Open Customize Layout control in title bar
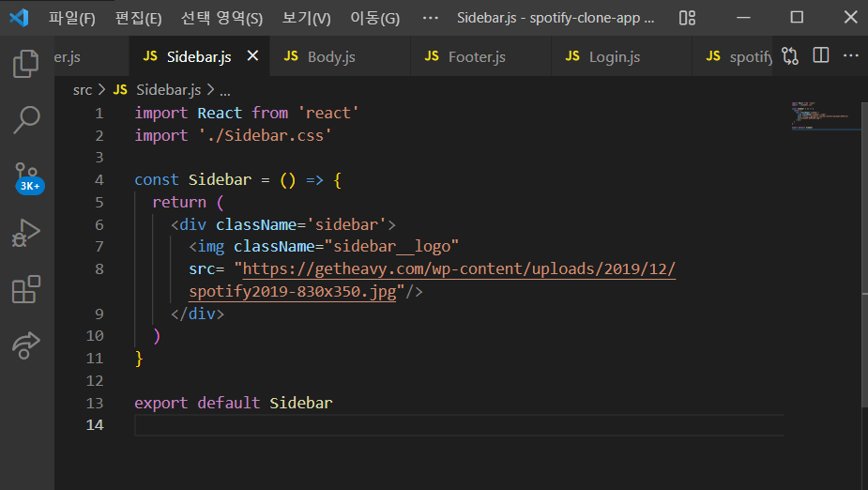The height and width of the screenshot is (490, 868). [687, 18]
